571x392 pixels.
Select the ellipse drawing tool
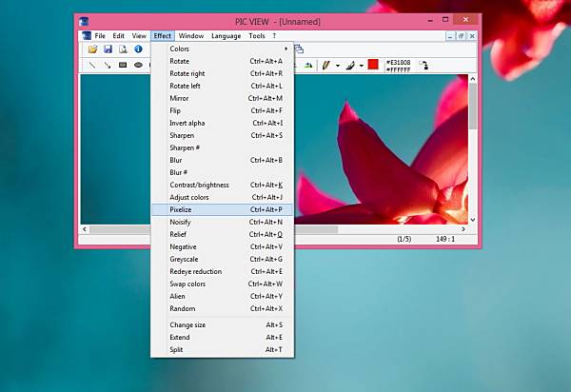[138, 65]
